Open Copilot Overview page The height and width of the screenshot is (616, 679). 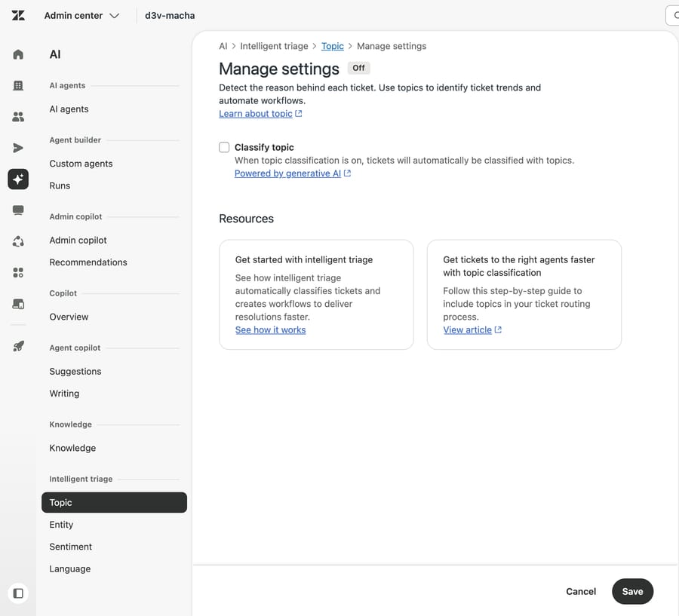coord(69,317)
